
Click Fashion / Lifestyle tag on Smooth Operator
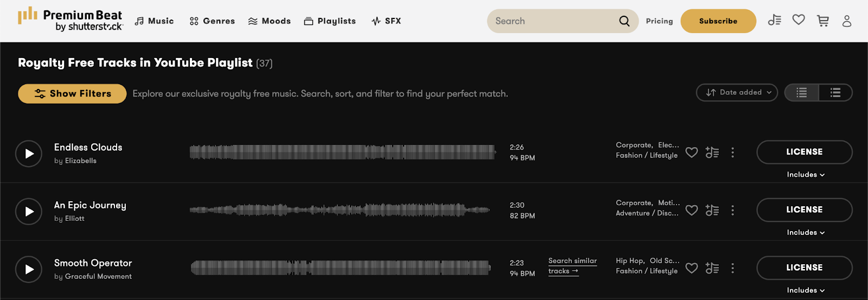(647, 271)
